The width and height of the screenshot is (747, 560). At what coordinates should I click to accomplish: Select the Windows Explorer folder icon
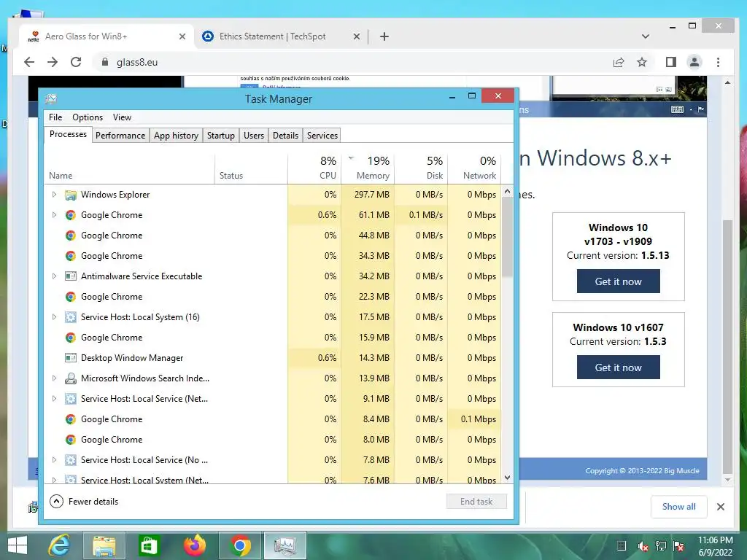pos(71,195)
